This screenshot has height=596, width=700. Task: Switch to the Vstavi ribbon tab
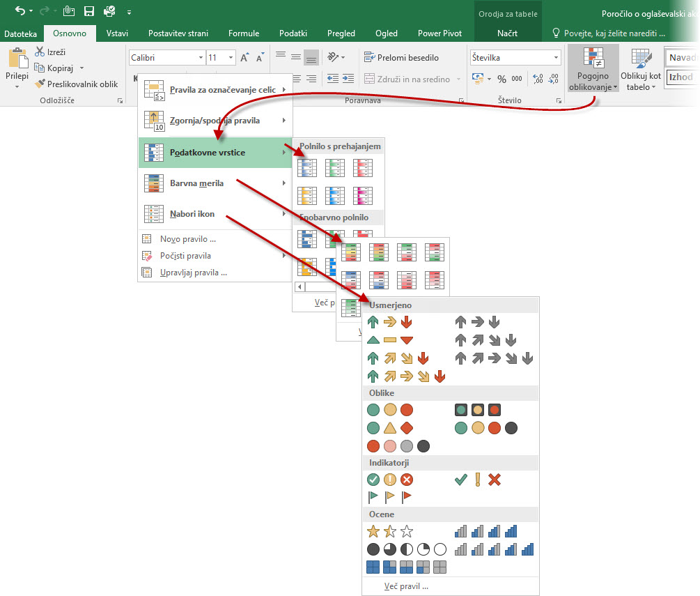point(117,33)
